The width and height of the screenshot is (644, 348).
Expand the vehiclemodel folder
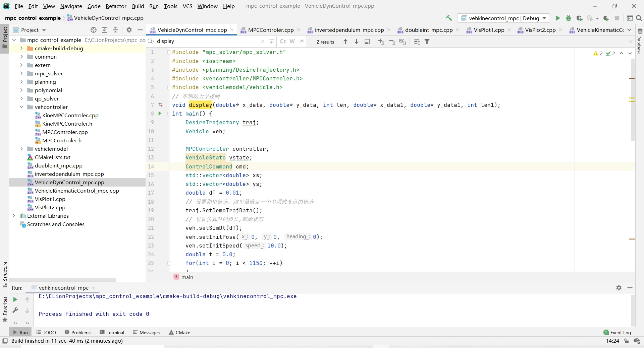click(x=22, y=149)
